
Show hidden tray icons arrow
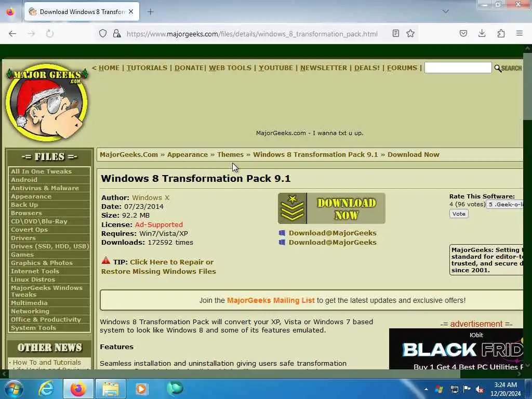tap(426, 389)
